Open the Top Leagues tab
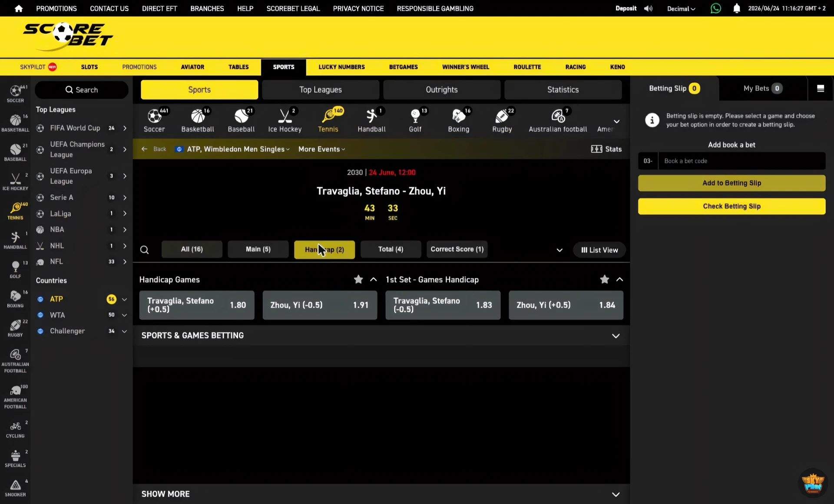 pyautogui.click(x=321, y=89)
